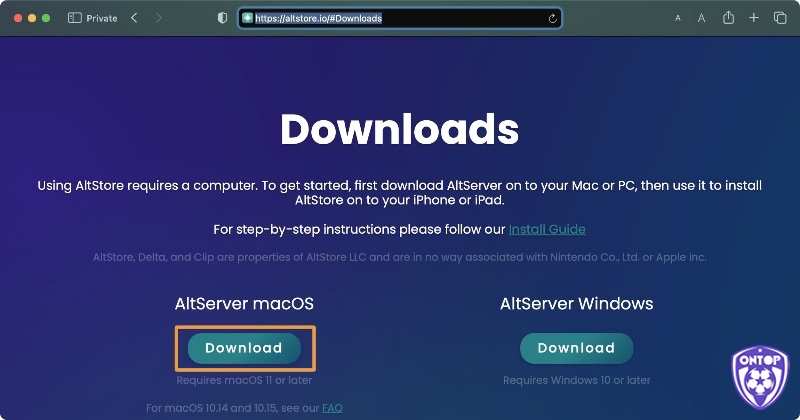Open a new tab with plus icon
The height and width of the screenshot is (420, 800).
click(754, 18)
